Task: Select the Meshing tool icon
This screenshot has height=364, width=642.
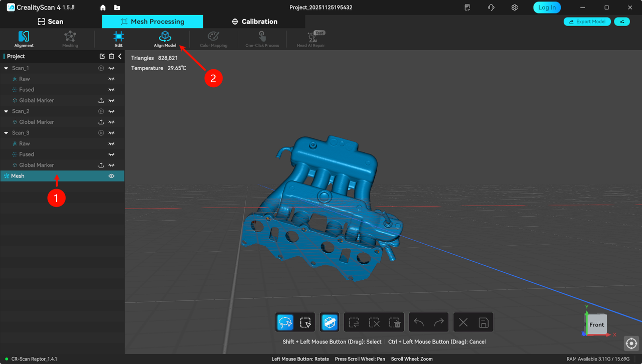Action: (70, 39)
